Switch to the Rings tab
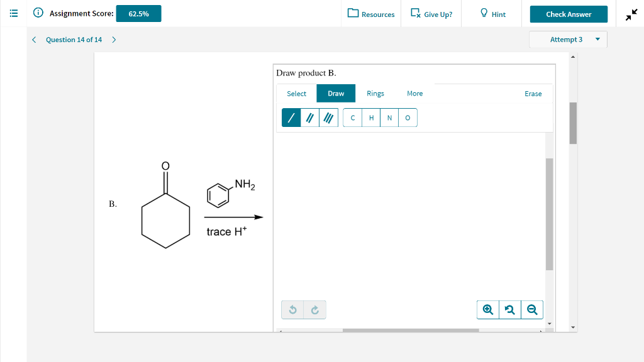The image size is (644, 362). pos(375,93)
